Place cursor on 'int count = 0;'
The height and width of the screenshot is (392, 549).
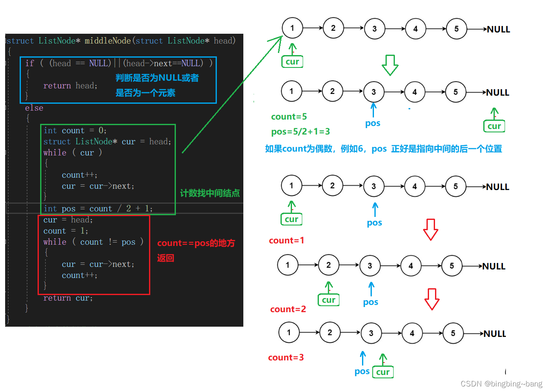click(75, 130)
